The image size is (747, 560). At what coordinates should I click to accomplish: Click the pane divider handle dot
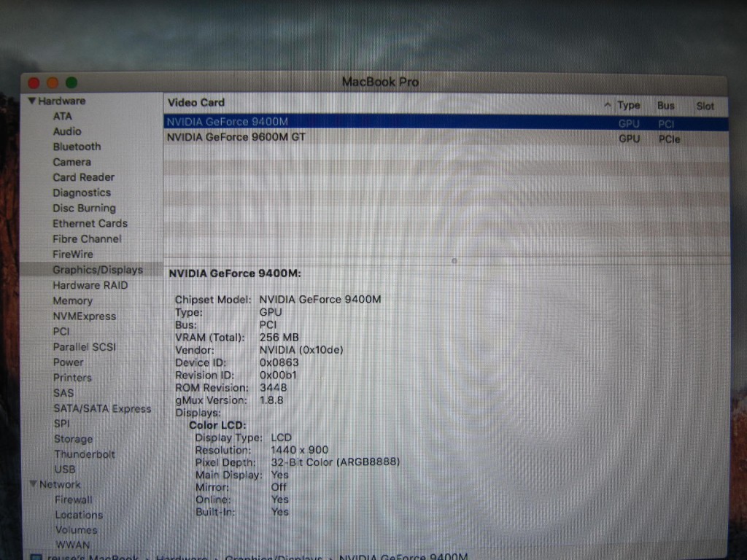(454, 260)
